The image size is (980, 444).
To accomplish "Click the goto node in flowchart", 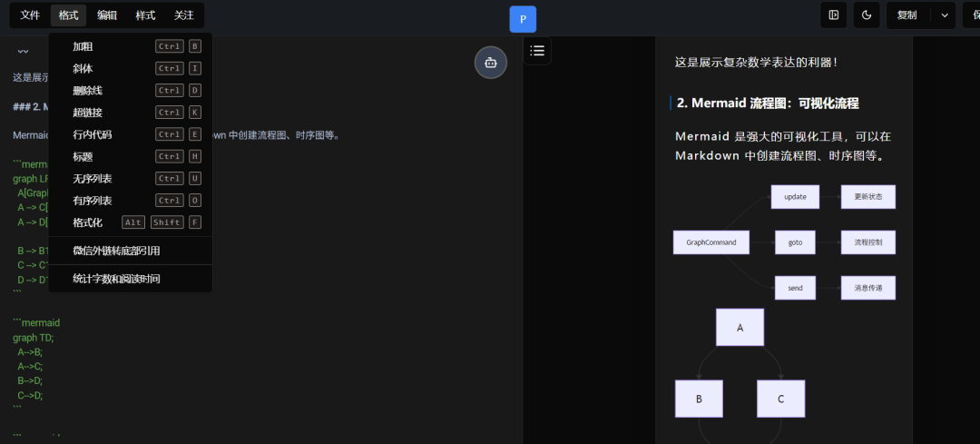I will [x=795, y=242].
